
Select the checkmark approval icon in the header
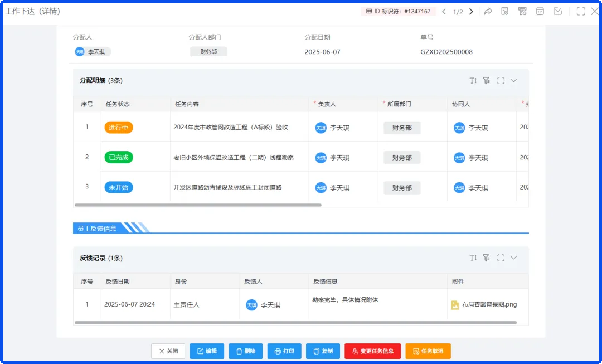coord(558,11)
